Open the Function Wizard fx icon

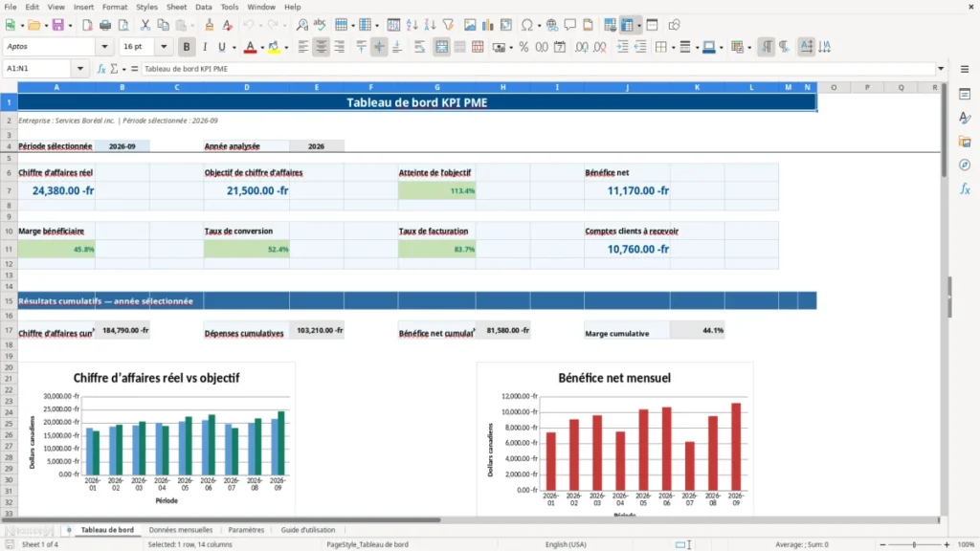(x=101, y=69)
